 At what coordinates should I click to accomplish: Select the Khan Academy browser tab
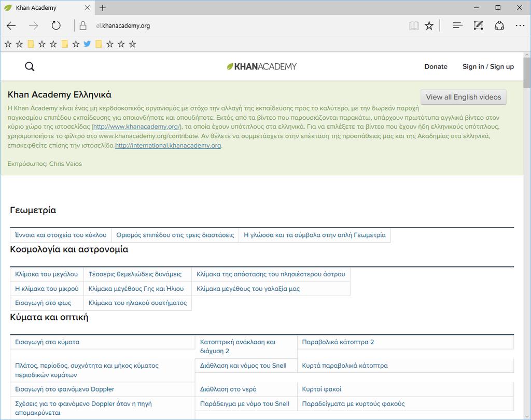point(47,7)
